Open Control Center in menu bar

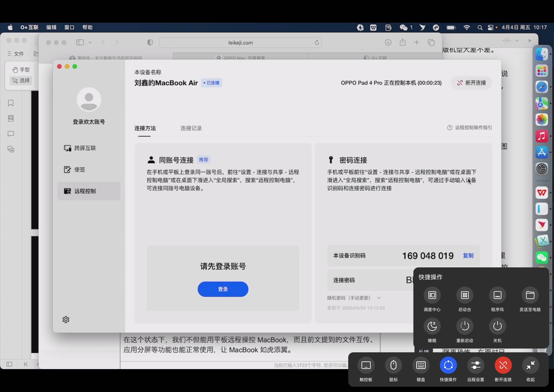point(490,27)
